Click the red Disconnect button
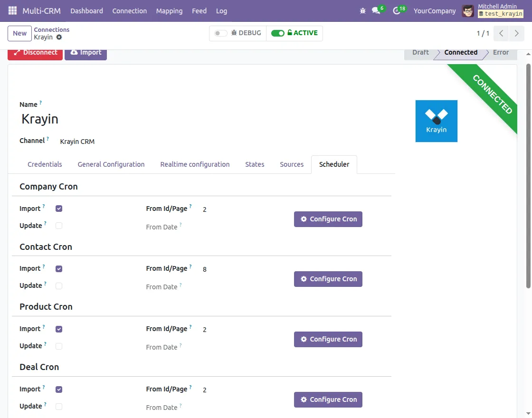Image resolution: width=532 pixels, height=418 pixels. tap(35, 54)
